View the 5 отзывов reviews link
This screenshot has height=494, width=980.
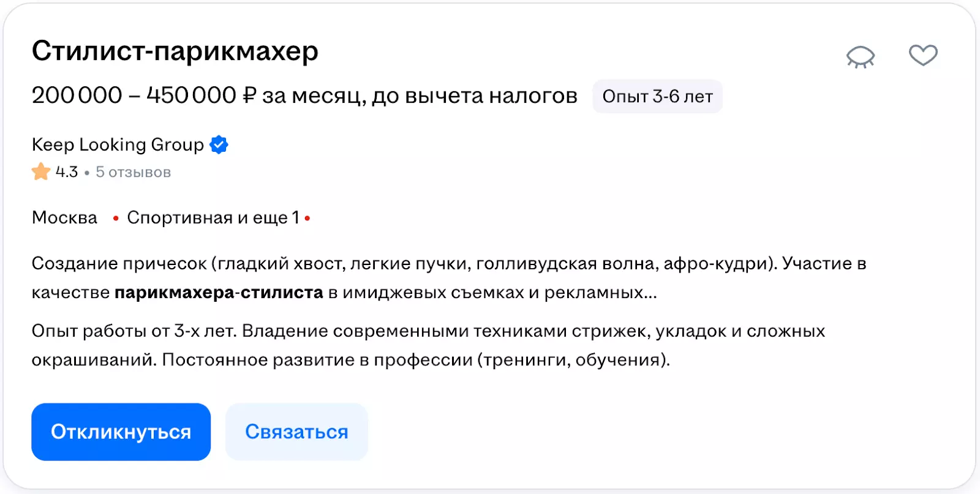133,173
